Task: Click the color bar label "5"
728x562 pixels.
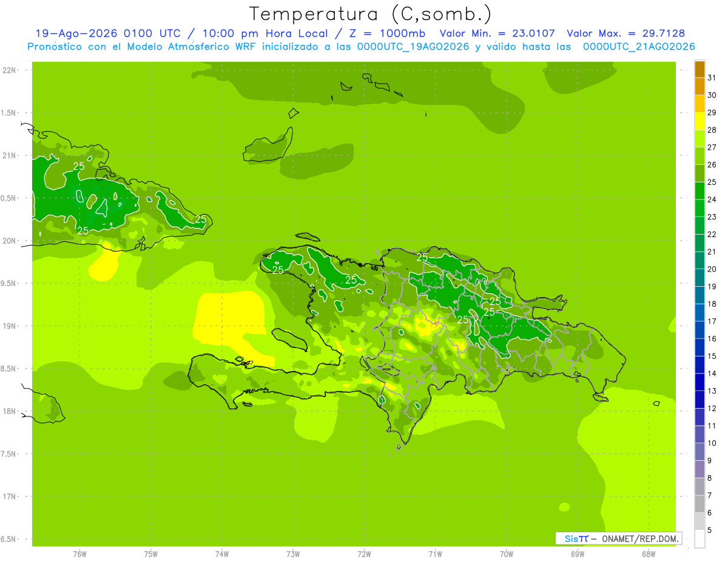Action: point(709,530)
